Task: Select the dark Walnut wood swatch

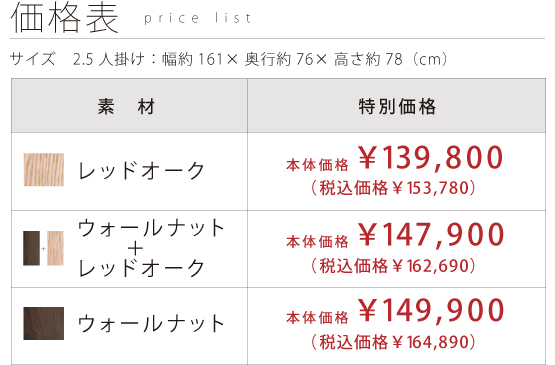Action: point(44,323)
